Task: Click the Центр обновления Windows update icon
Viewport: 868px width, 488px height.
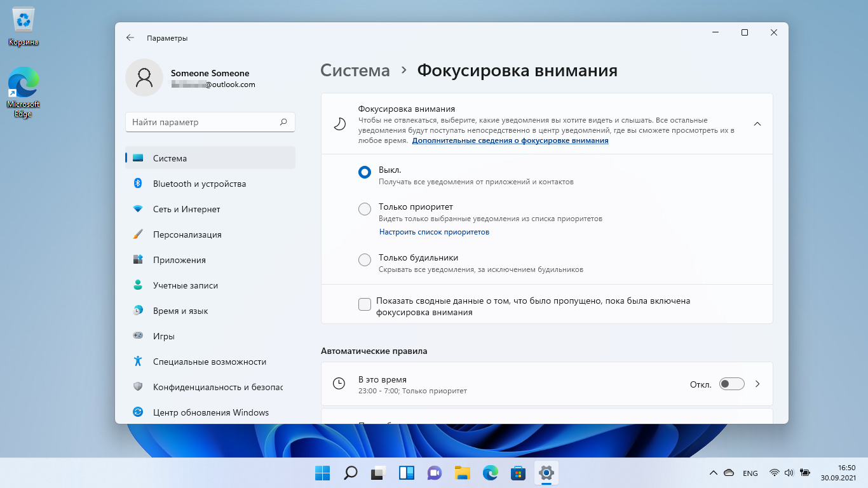Action: pos(138,412)
